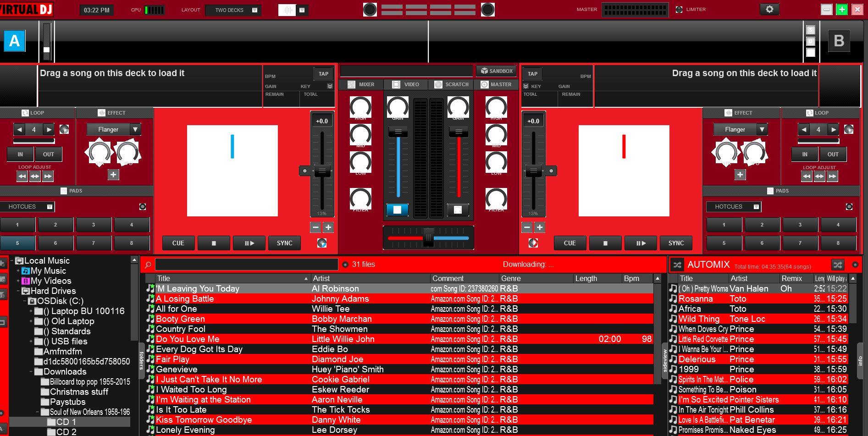
Task: Toggle deck B pitch lock dot
Action: coord(551,171)
